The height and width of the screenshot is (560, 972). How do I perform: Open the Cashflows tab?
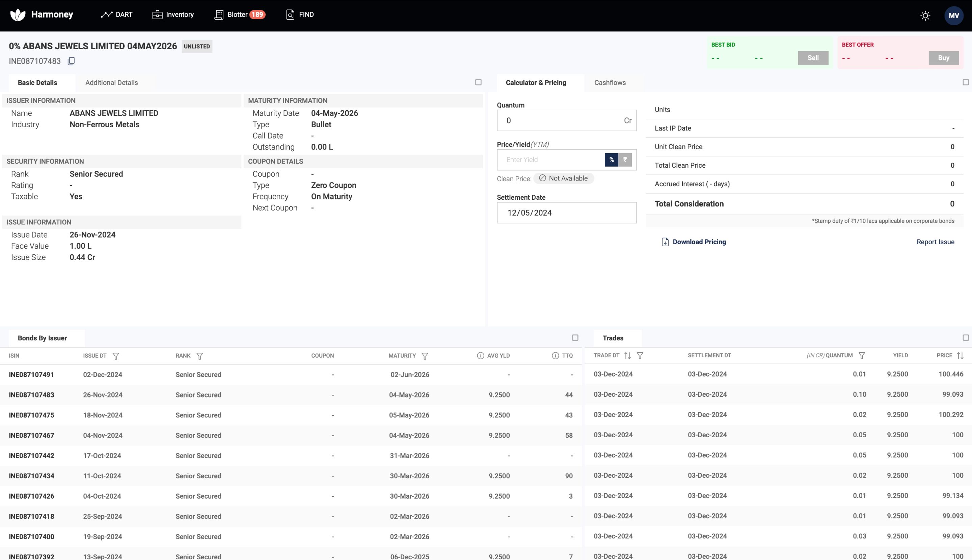(610, 83)
